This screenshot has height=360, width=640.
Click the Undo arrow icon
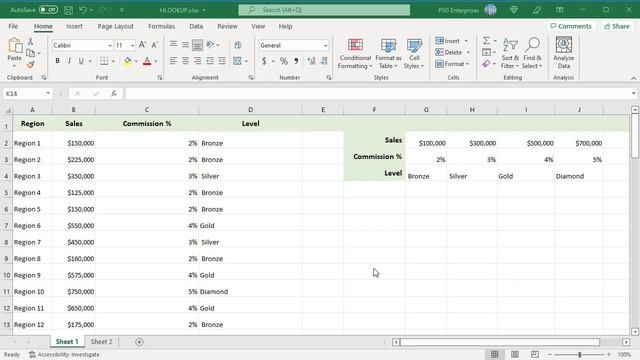83,10
